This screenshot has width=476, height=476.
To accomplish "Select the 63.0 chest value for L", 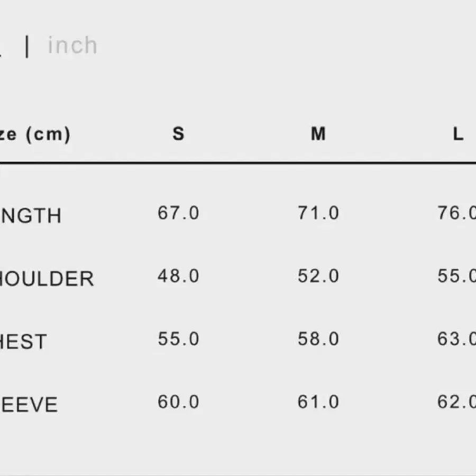I will point(456,339).
